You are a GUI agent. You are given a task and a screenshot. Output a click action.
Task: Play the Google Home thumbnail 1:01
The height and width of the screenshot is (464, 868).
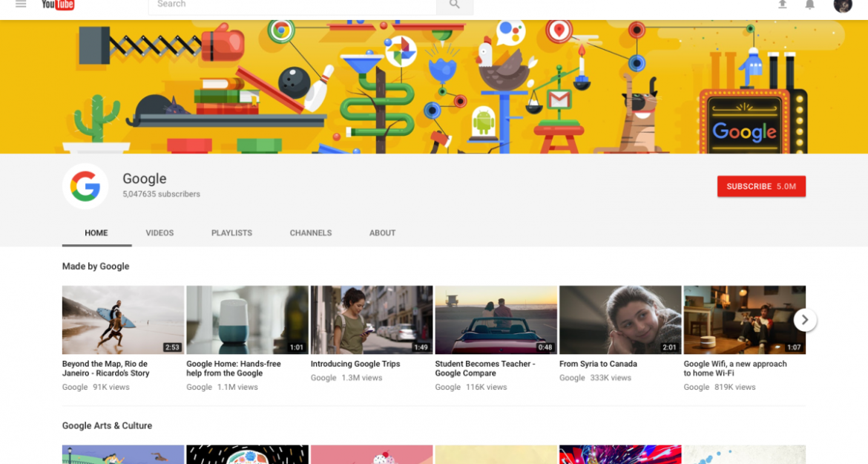click(248, 320)
